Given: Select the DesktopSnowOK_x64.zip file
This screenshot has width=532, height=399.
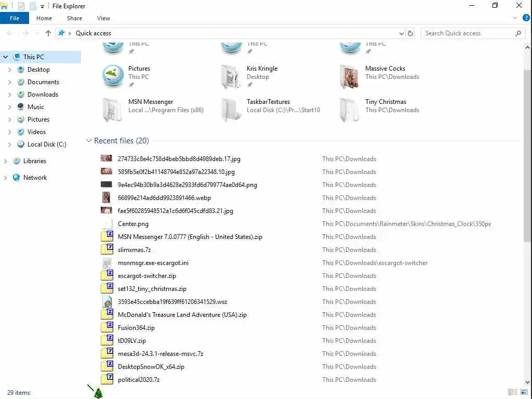Looking at the screenshot, I should pos(151,367).
